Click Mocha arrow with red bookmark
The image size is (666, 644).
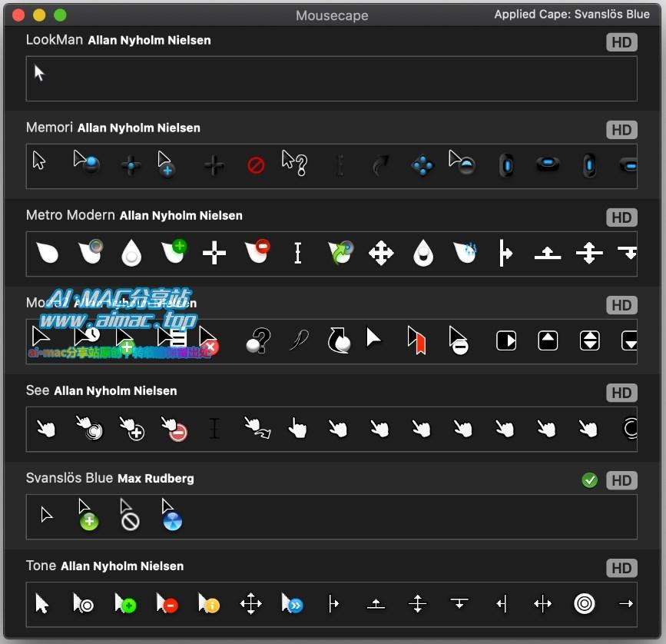click(x=416, y=340)
